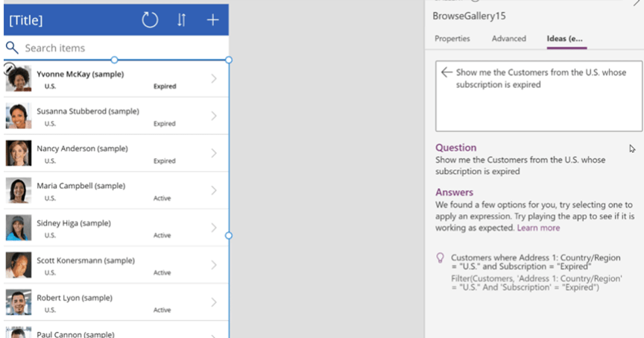Screen dimensions: 644x338
Task: Click the back arrow in Ideas box
Action: click(446, 72)
